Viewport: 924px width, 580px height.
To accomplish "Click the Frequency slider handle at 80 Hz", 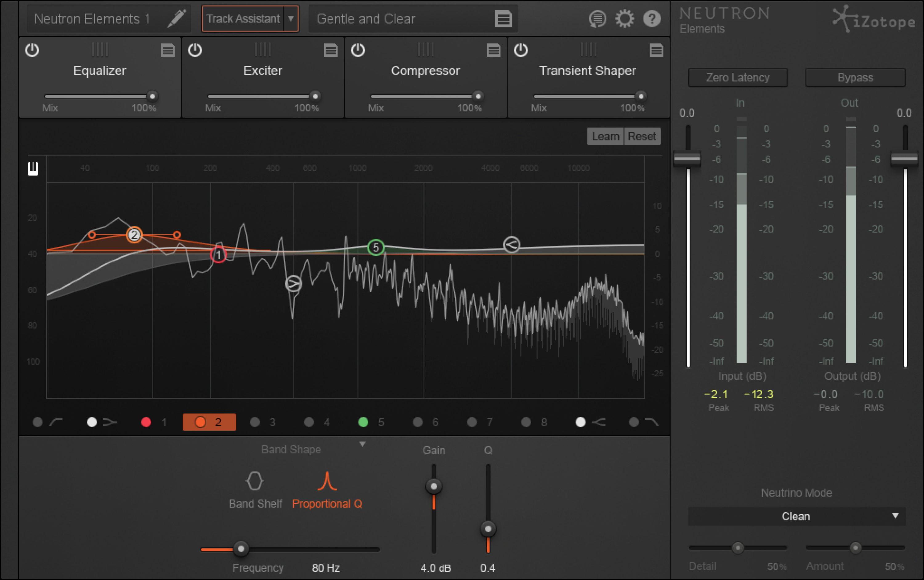I will click(x=241, y=549).
